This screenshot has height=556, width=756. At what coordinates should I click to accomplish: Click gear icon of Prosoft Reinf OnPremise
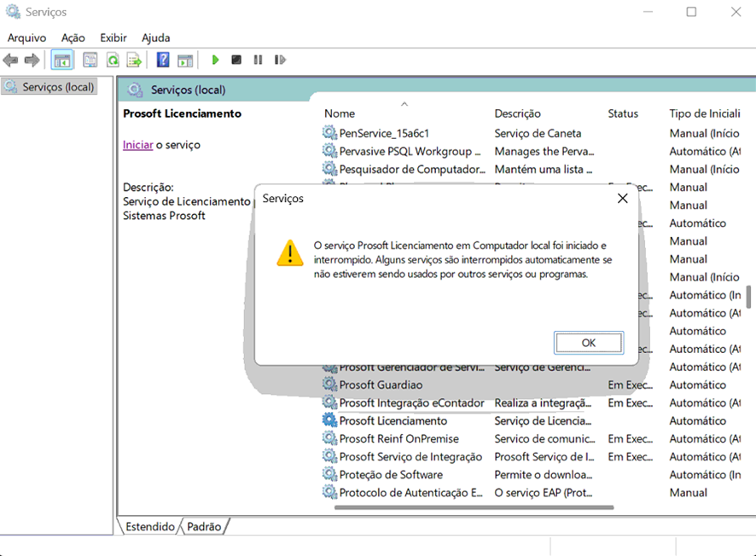coord(329,438)
